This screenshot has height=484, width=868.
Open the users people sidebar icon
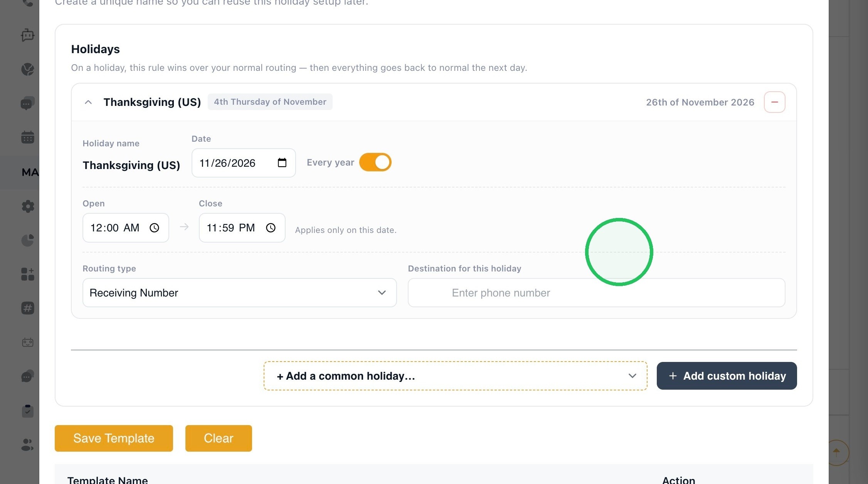click(x=28, y=445)
